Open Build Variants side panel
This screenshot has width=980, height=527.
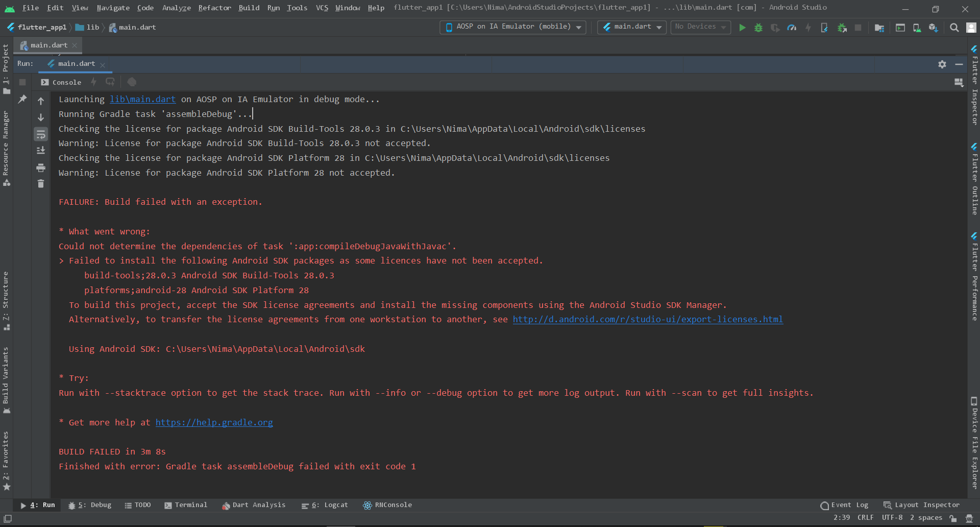coord(6,380)
